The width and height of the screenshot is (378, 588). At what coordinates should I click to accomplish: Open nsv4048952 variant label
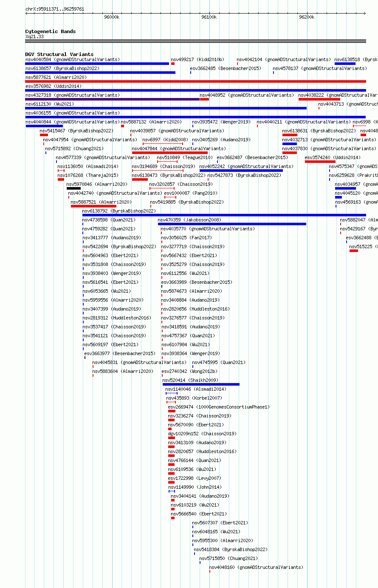coord(247,95)
